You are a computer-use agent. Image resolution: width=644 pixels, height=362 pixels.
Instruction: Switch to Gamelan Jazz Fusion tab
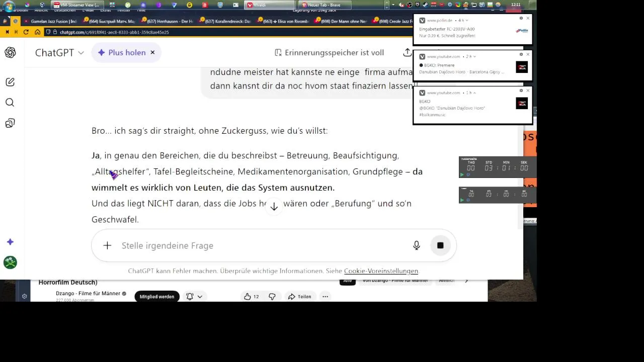coord(50,21)
